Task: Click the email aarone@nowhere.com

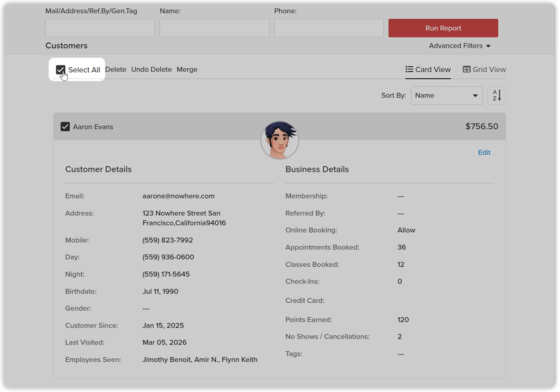Action: (x=179, y=196)
